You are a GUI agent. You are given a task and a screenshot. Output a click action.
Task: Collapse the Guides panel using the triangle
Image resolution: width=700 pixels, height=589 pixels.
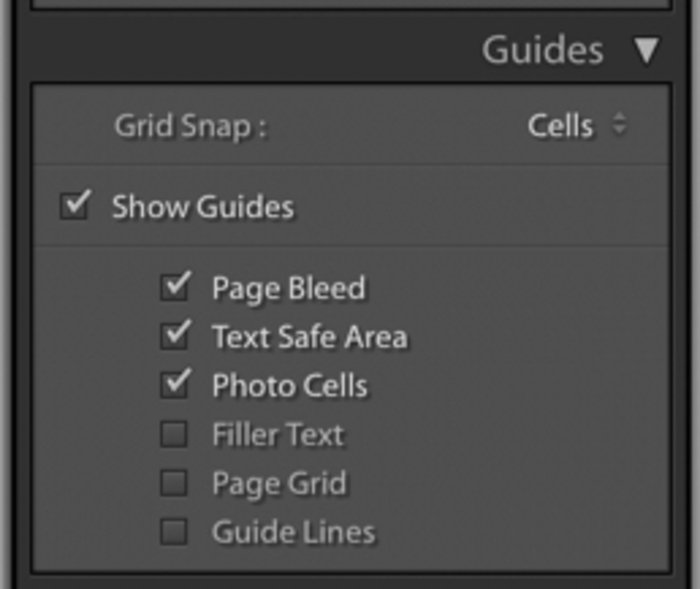pyautogui.click(x=648, y=49)
